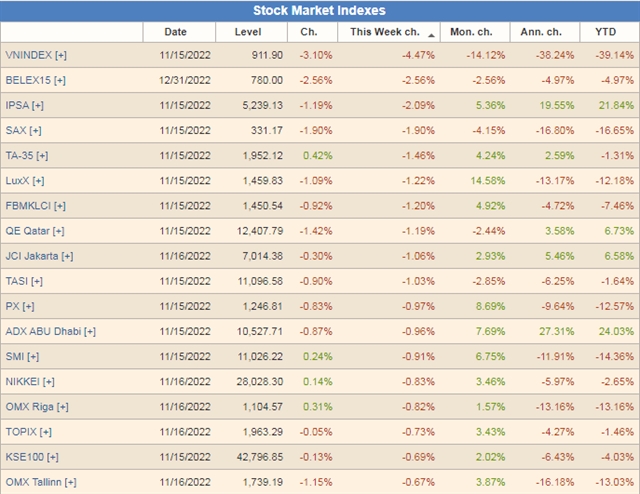This screenshot has width=640, height=494.
Task: Sort by YTD column header
Action: 608,31
